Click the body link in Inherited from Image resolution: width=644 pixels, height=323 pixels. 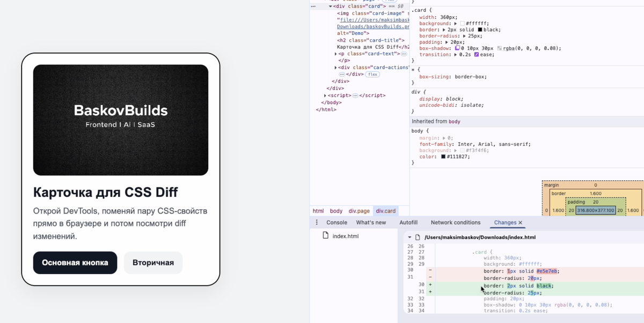tap(454, 122)
